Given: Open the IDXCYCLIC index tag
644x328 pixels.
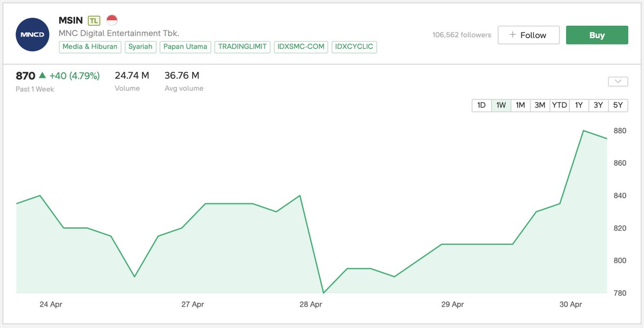Looking at the screenshot, I should pos(354,47).
